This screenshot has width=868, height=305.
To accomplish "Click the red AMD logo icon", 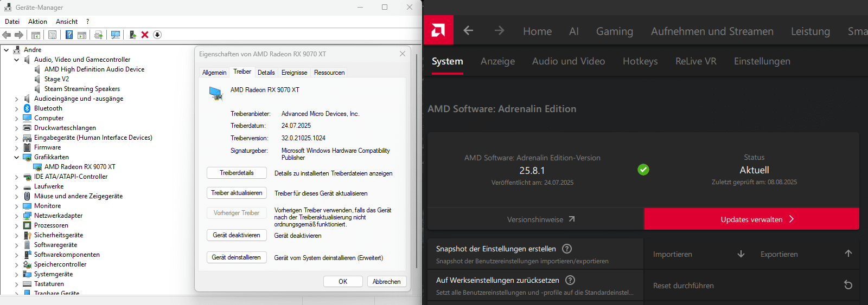I will [438, 30].
